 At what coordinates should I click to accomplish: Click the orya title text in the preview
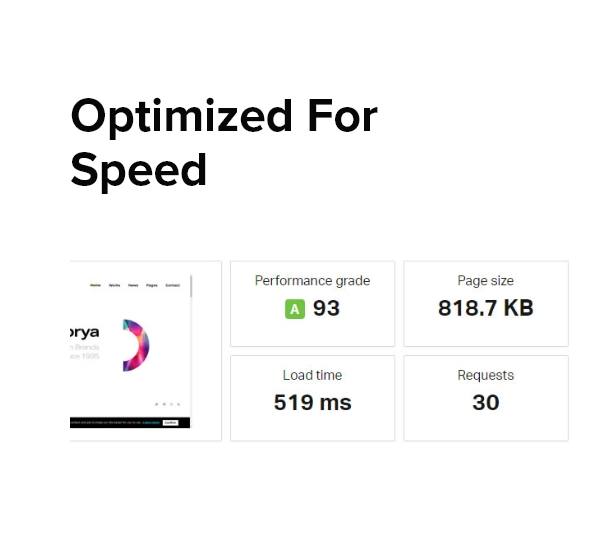pos(84,332)
